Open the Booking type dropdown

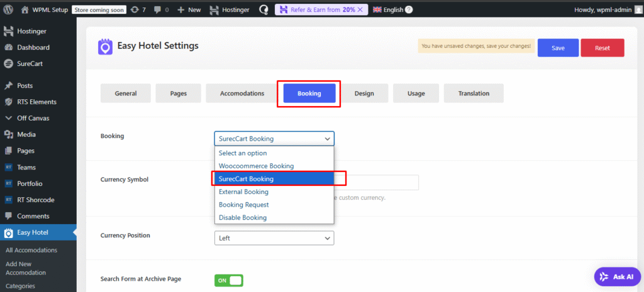(274, 139)
